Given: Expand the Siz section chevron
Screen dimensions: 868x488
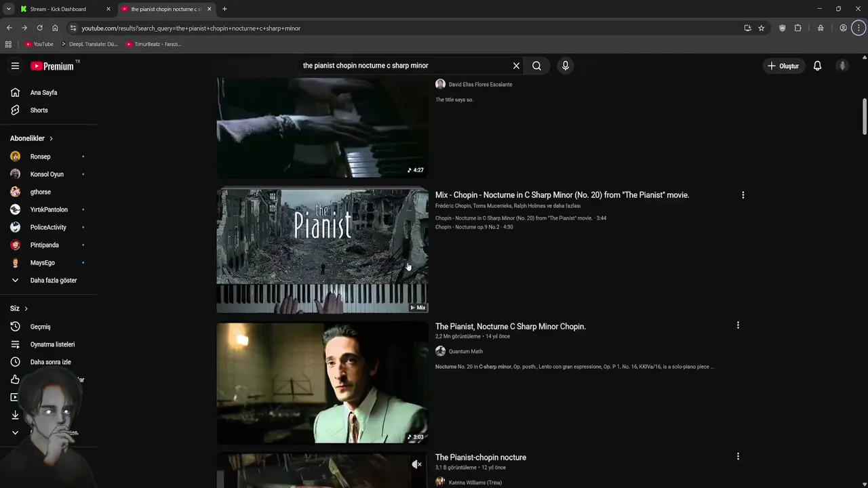Looking at the screenshot, I should click(x=26, y=308).
